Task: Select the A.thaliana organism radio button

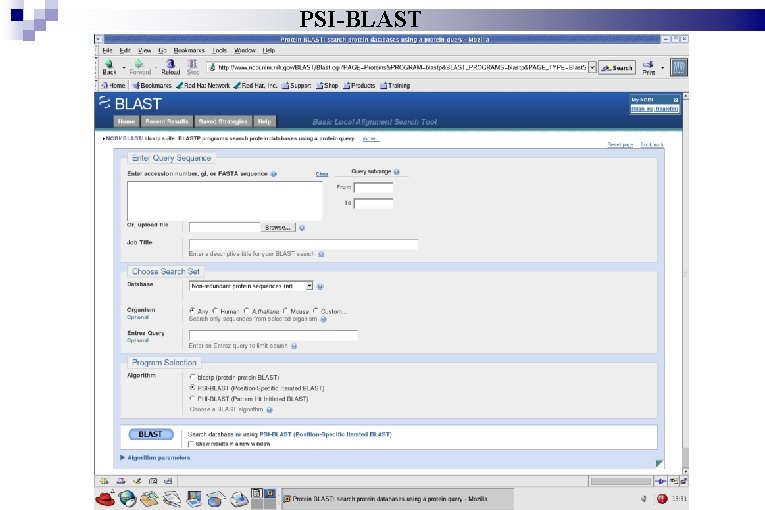Action: tap(246, 310)
